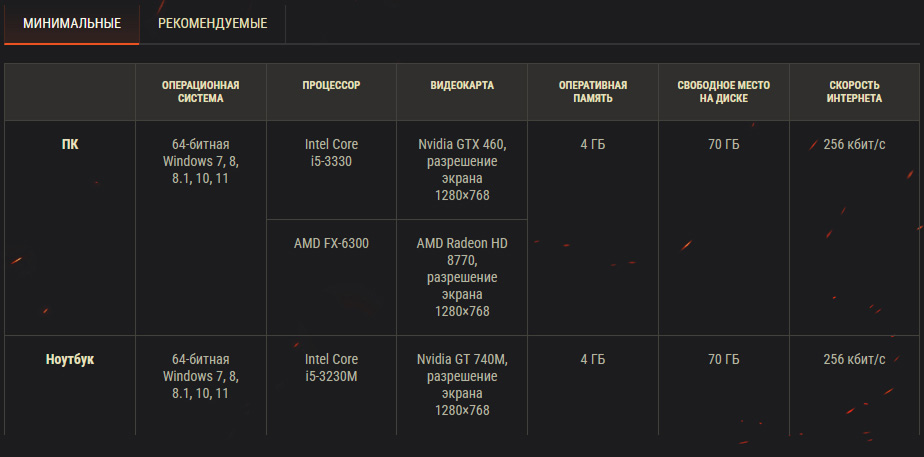Click the Windows versions cell for Ноутбук

tap(200, 376)
